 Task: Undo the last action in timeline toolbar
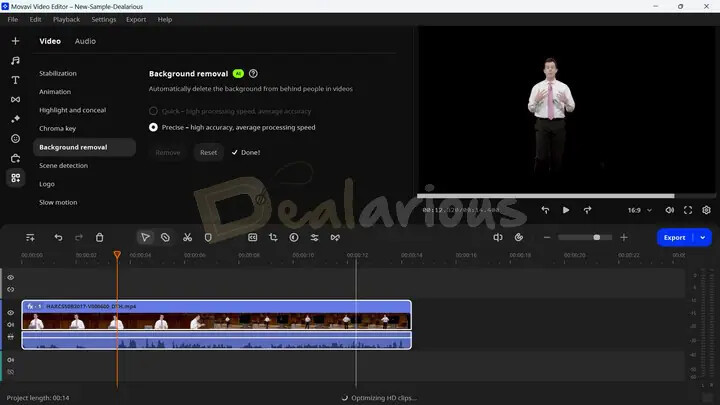pos(58,237)
